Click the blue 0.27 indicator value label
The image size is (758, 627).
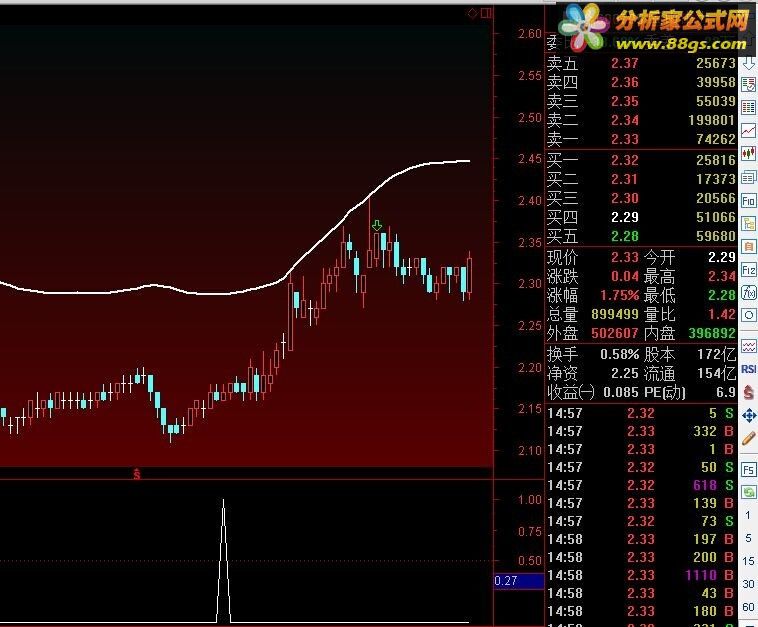coord(519,581)
